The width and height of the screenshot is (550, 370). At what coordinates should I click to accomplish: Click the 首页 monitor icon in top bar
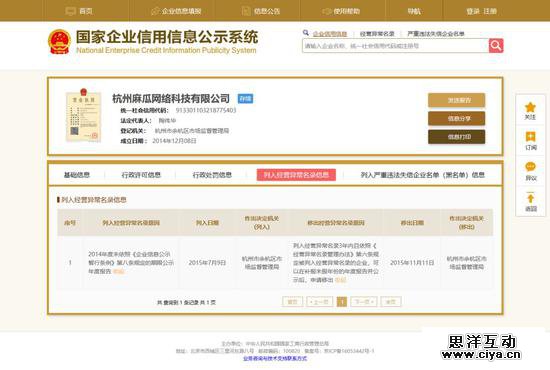pyautogui.click(x=71, y=11)
